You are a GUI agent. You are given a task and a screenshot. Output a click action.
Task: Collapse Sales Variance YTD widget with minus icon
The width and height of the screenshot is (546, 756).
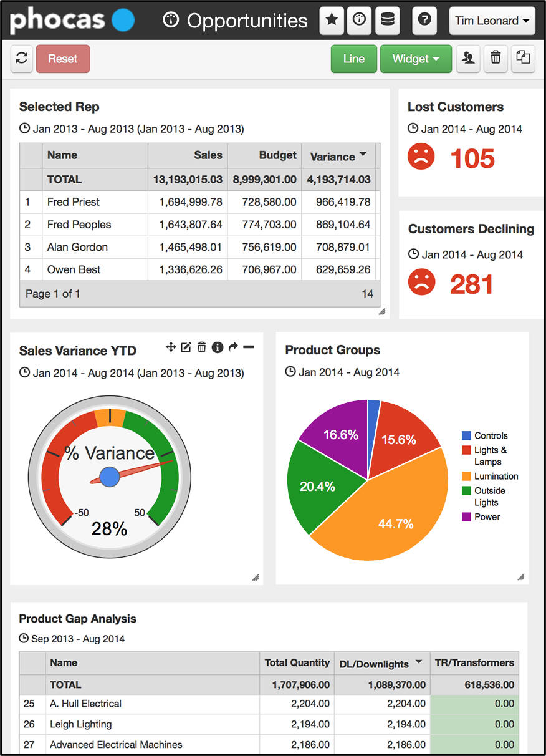point(249,347)
